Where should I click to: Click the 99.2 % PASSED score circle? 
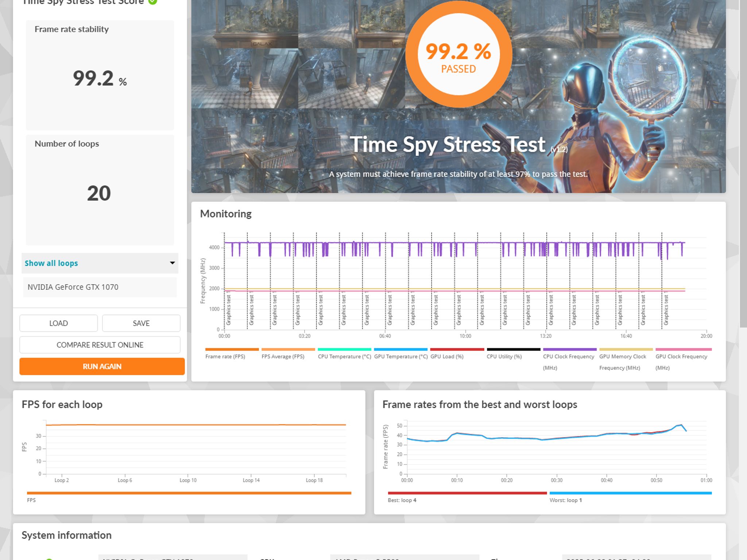458,54
